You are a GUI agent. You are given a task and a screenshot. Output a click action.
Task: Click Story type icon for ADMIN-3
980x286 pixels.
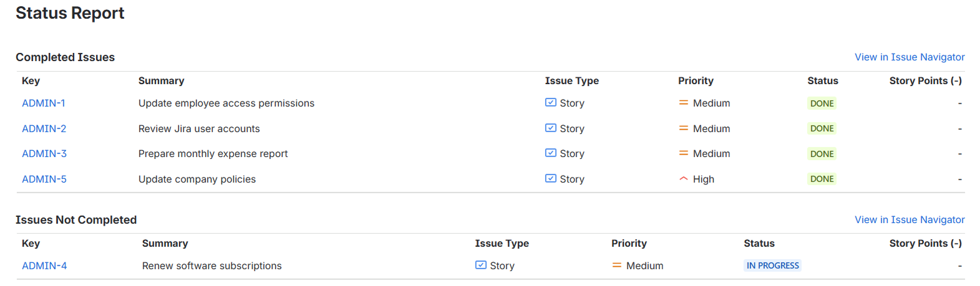(x=551, y=153)
